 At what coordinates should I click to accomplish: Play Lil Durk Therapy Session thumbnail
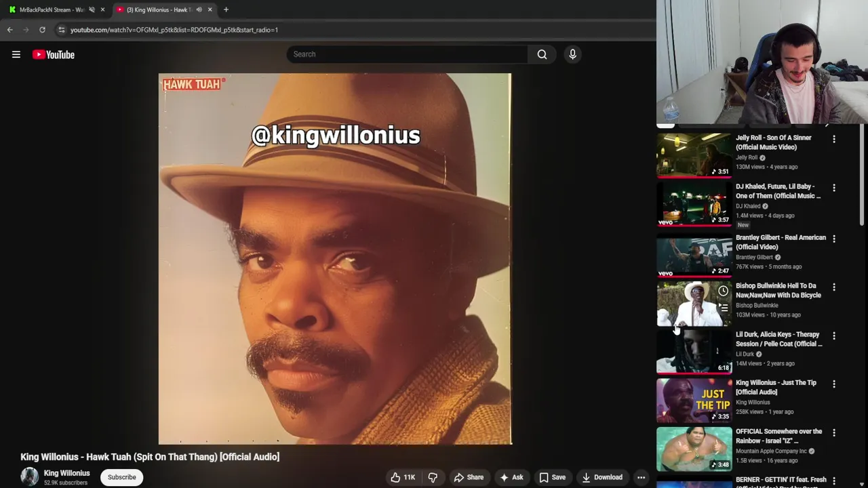pos(694,353)
